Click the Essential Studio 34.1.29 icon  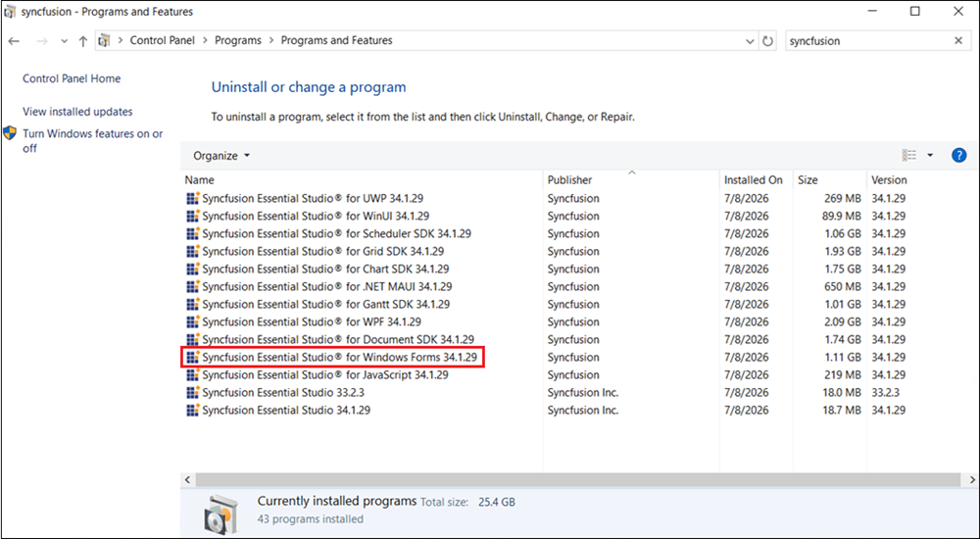coord(193,411)
